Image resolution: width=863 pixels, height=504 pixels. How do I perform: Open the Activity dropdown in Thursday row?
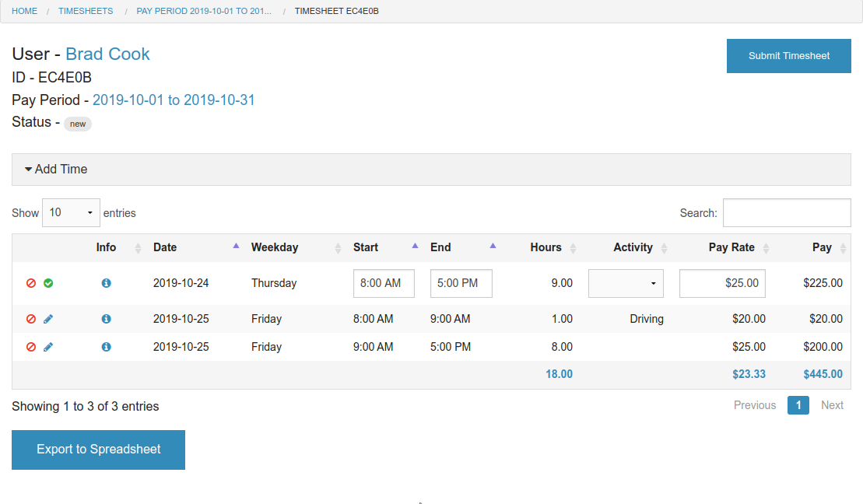click(x=626, y=284)
